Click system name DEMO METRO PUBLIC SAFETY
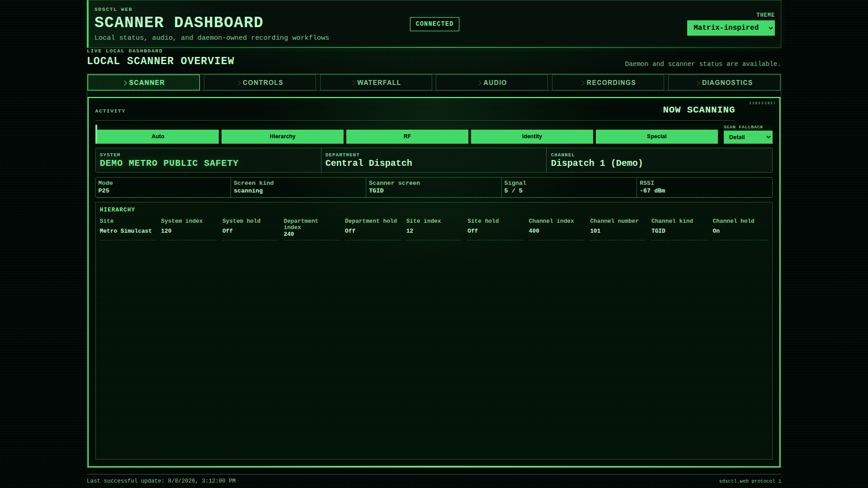Viewport: 868px width, 488px height. pos(169,163)
